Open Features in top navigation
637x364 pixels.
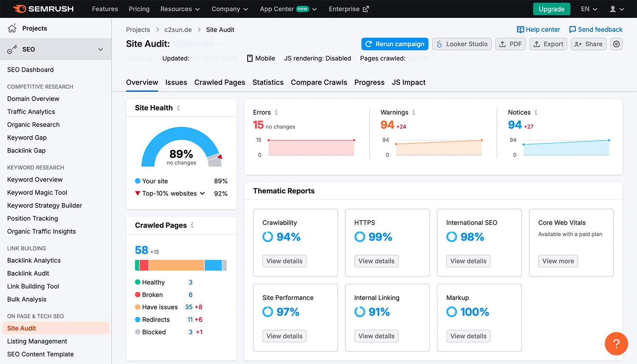(x=105, y=9)
